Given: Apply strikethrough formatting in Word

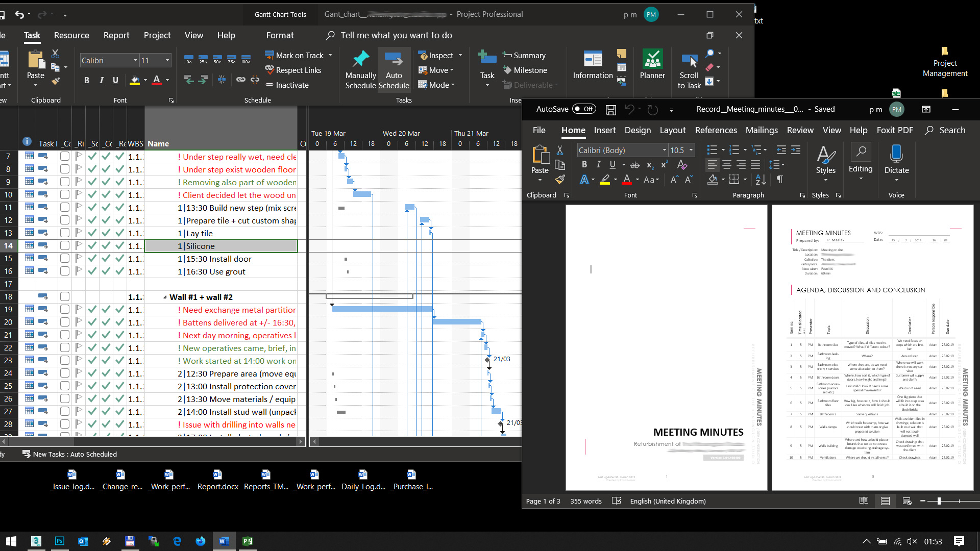Looking at the screenshot, I should [634, 165].
